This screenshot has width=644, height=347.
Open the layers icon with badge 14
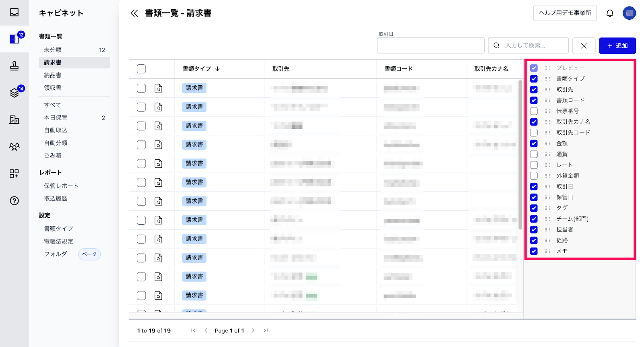pos(14,93)
